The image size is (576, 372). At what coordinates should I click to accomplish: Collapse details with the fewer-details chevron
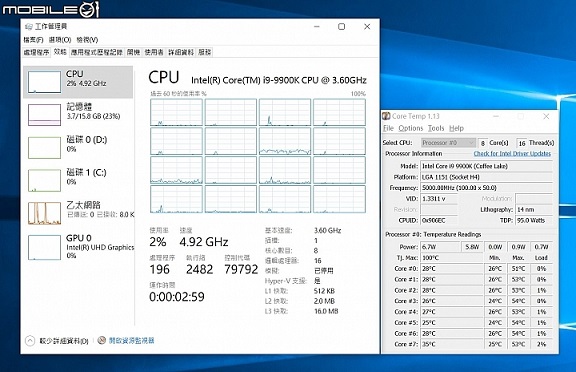tap(30, 341)
